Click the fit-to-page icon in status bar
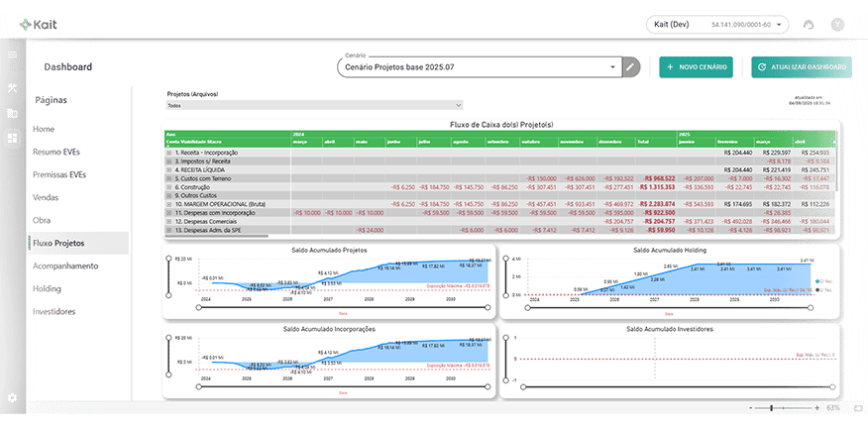This screenshot has width=868, height=427. [x=858, y=407]
